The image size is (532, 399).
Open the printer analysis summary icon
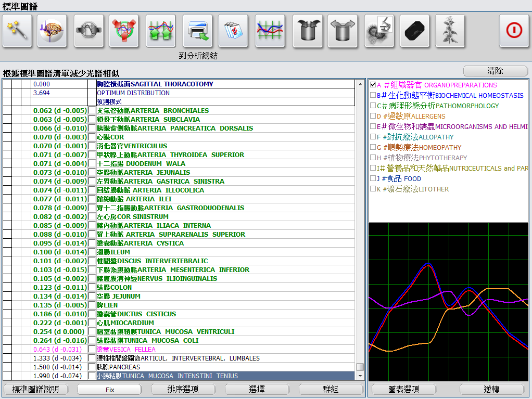[x=198, y=31]
